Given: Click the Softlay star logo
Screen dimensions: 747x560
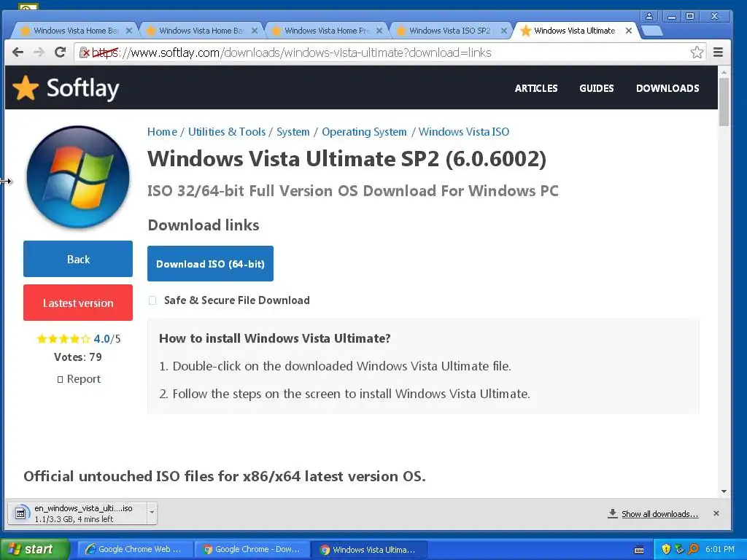Looking at the screenshot, I should [x=26, y=88].
